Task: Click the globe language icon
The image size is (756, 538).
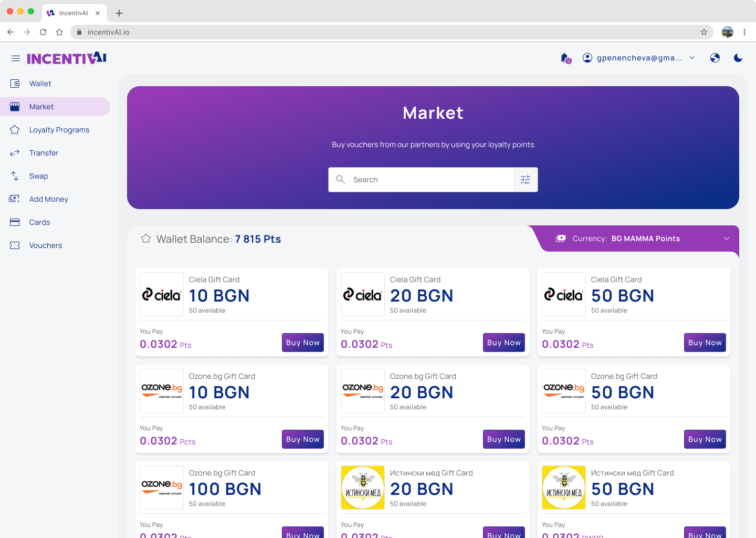Action: pyautogui.click(x=715, y=58)
